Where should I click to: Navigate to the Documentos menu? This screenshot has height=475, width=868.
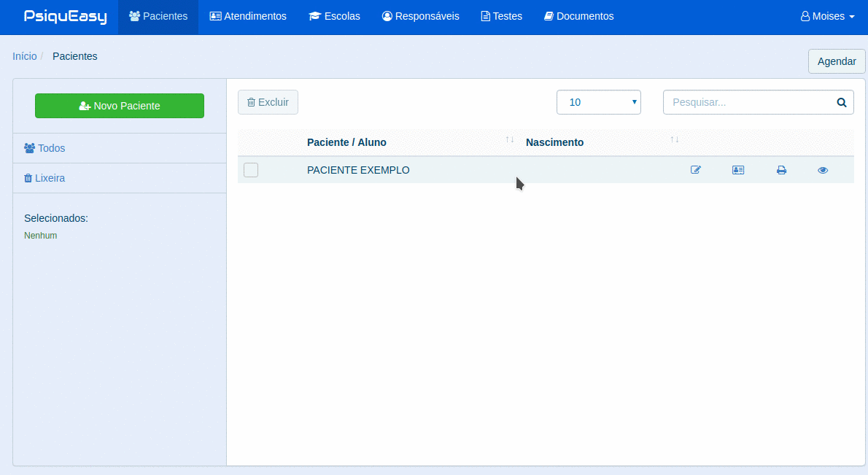(579, 17)
